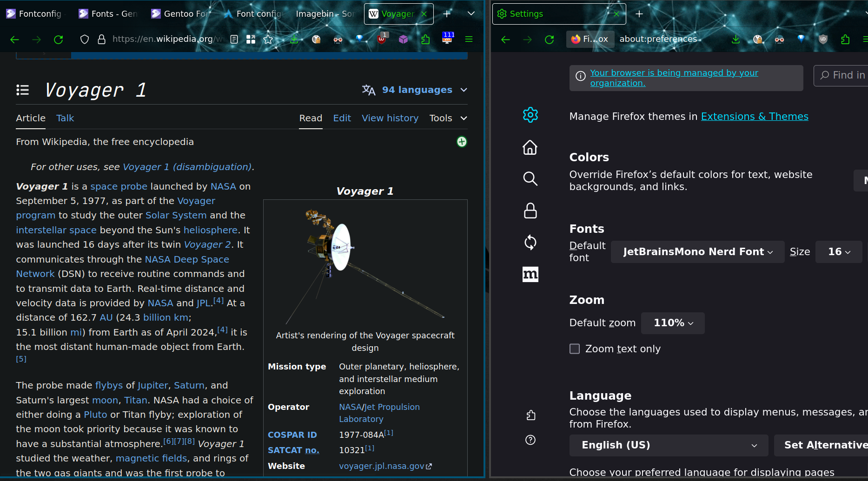Expand the Wikipedia Tools menu
The width and height of the screenshot is (868, 481).
448,118
